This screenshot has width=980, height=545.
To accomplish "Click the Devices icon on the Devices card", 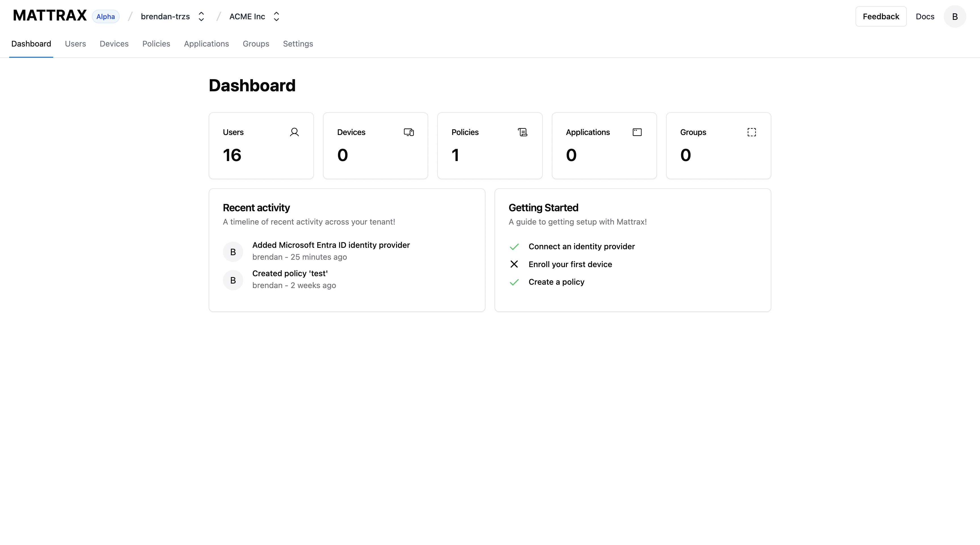I will click(x=409, y=132).
